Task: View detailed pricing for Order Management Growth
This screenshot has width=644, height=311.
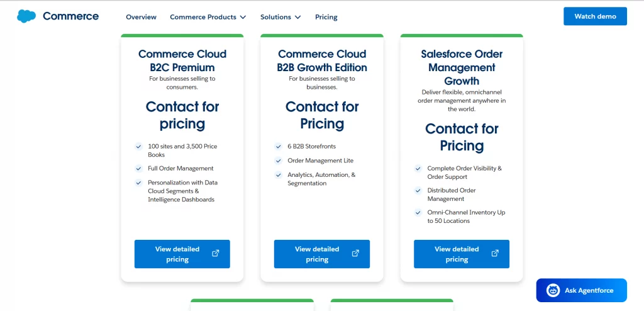Action: click(461, 254)
